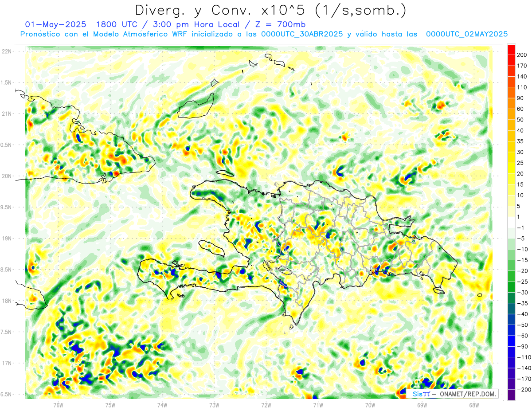Select the '17N' latitude label
This screenshot has width=532, height=411.
click(7, 363)
